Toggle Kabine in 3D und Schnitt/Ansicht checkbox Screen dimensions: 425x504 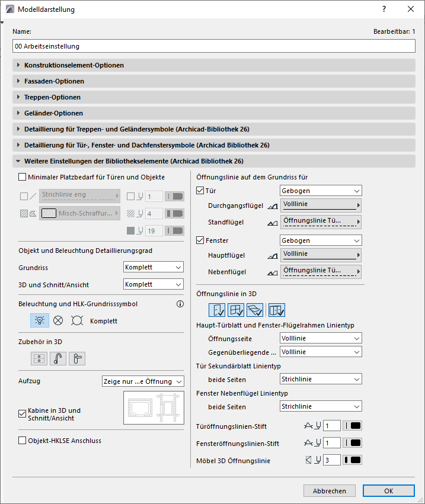point(22,413)
